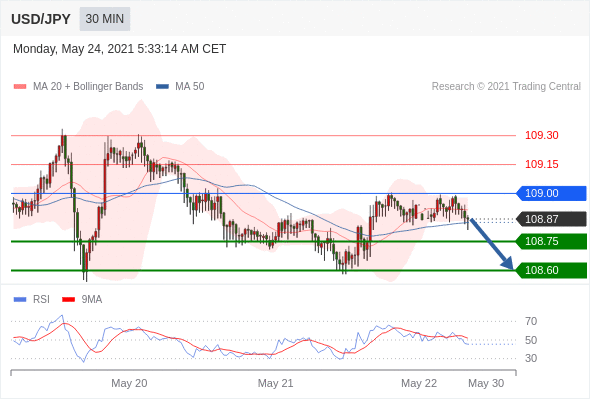Image resolution: width=590 pixels, height=400 pixels.
Task: Click the blue MA 50 legend swatch
Action: click(162, 87)
